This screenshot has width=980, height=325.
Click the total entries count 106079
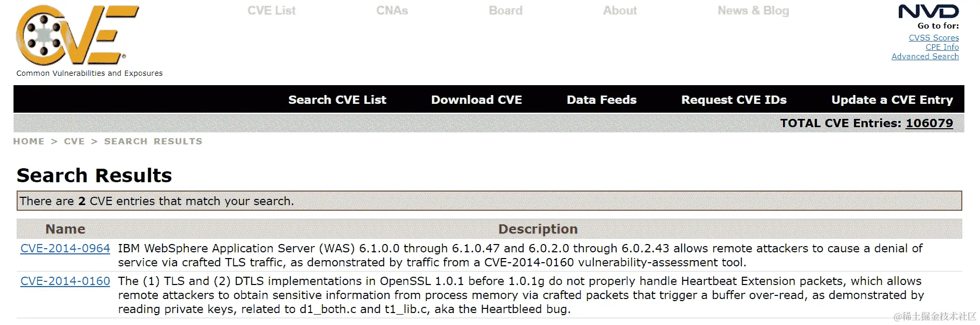point(930,123)
